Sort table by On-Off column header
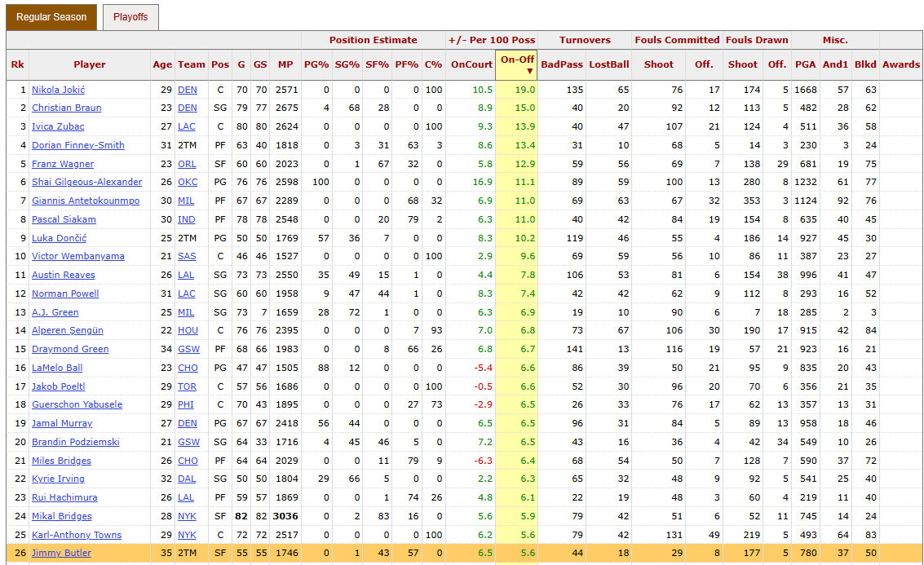The image size is (924, 565). point(517,64)
